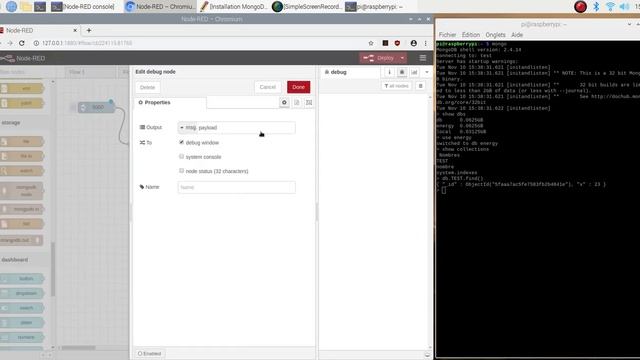Open the Bluetooth tray icon
The height and width of the screenshot is (360, 640).
[x=596, y=7]
